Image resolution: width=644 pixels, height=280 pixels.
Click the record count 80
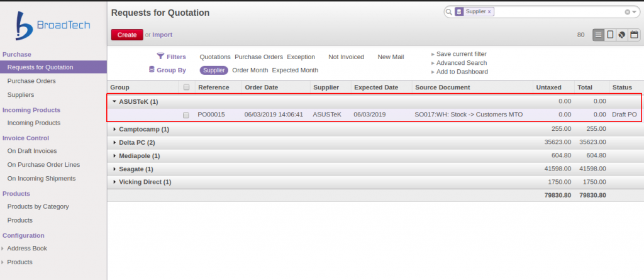tap(580, 35)
